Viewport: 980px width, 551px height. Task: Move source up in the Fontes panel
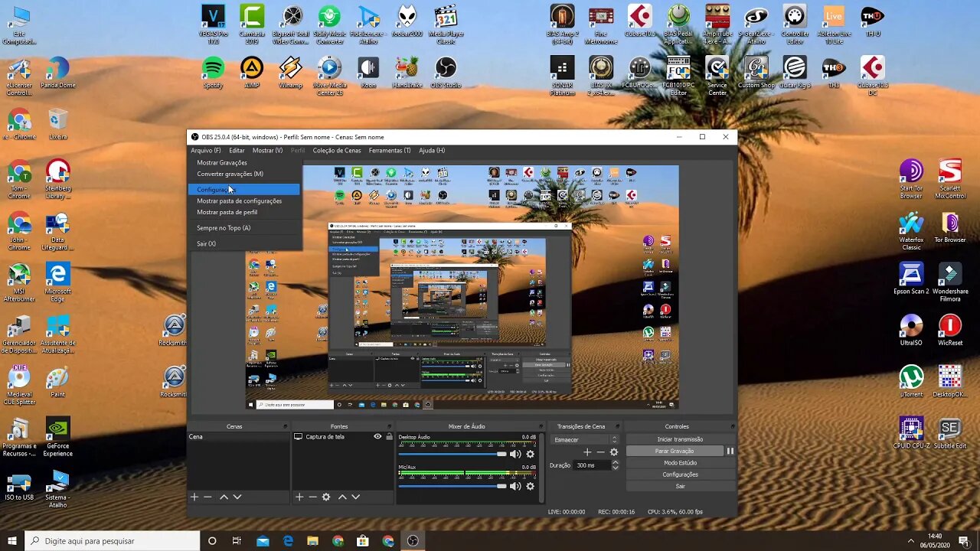pos(342,497)
